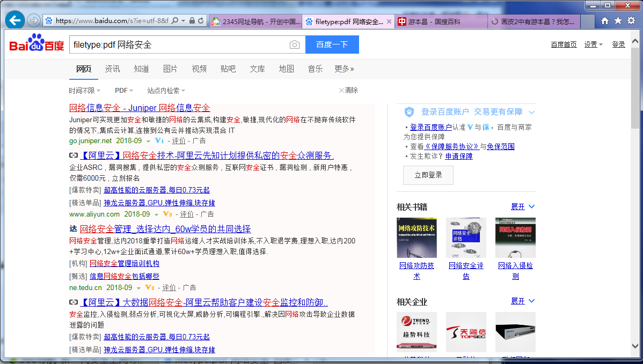Open the address bar dropdown arrow
Image resolution: width=643 pixels, height=364 pixels.
[184, 20]
